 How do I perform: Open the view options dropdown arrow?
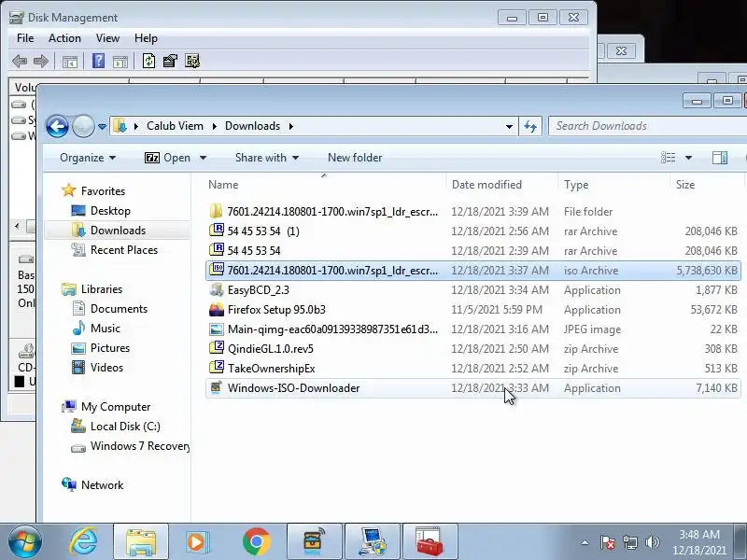coord(688,158)
